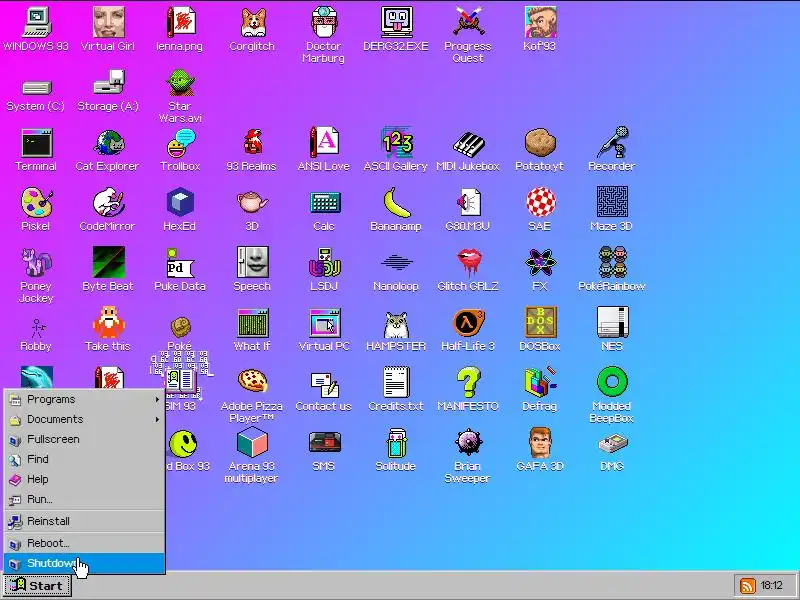Open lenna.png file icon
The height and width of the screenshot is (600, 800).
point(180,23)
